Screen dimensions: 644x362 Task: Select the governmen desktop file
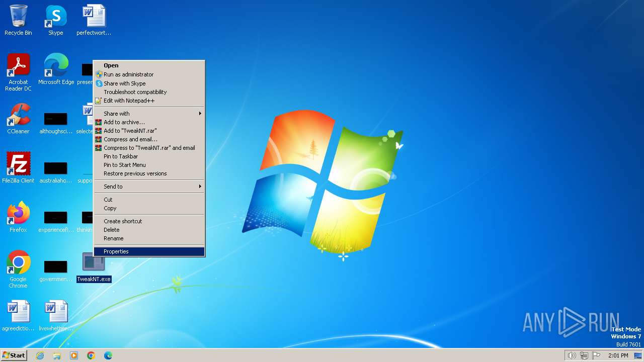56,271
